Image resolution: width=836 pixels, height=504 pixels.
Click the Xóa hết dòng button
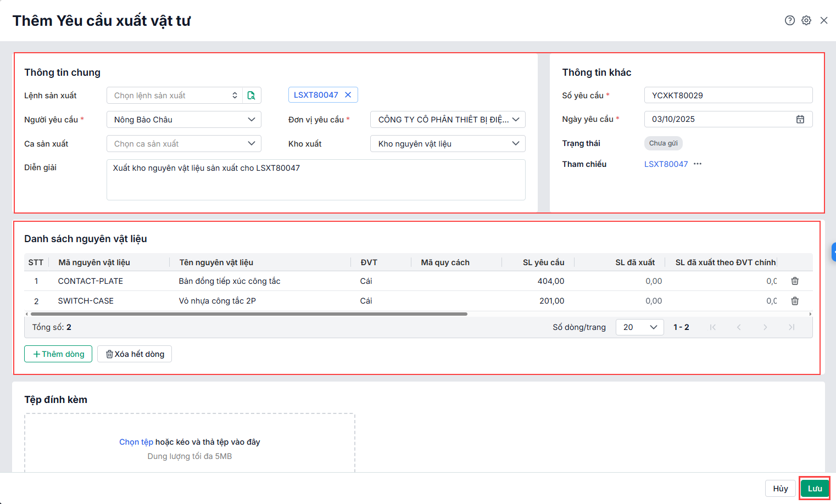click(x=135, y=354)
